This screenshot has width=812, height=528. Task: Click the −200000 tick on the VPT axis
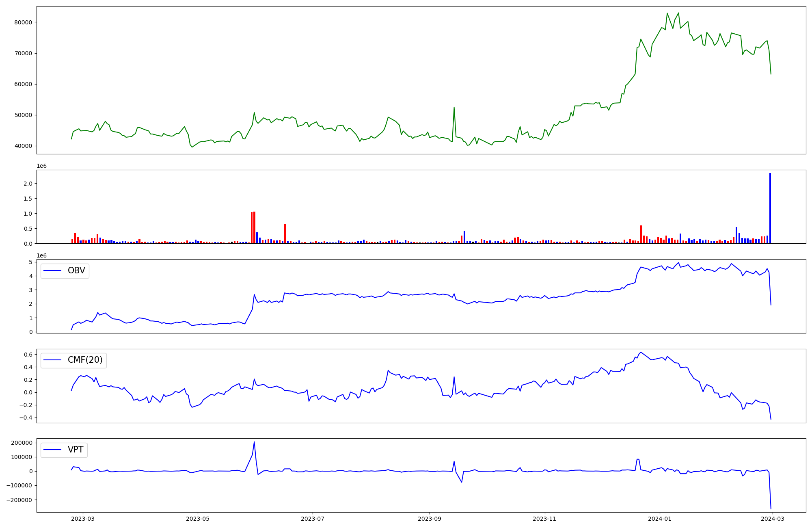[x=20, y=500]
